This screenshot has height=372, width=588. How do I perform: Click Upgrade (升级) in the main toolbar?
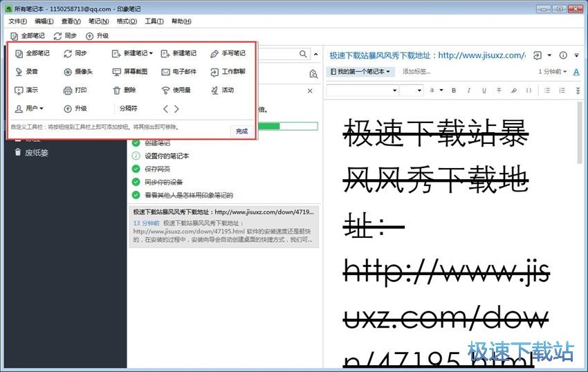98,36
